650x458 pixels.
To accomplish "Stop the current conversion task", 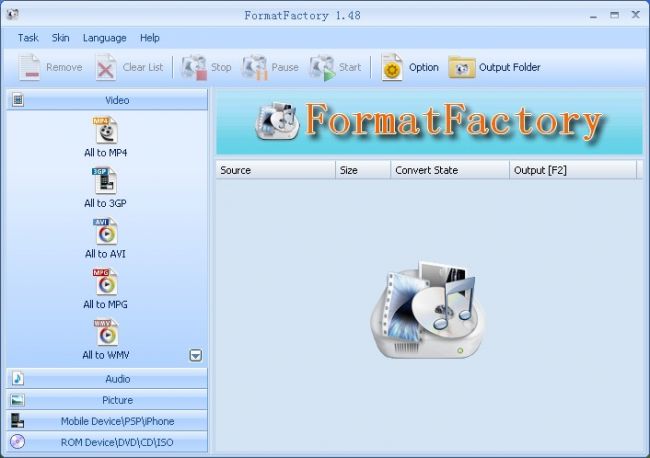I will pos(194,67).
